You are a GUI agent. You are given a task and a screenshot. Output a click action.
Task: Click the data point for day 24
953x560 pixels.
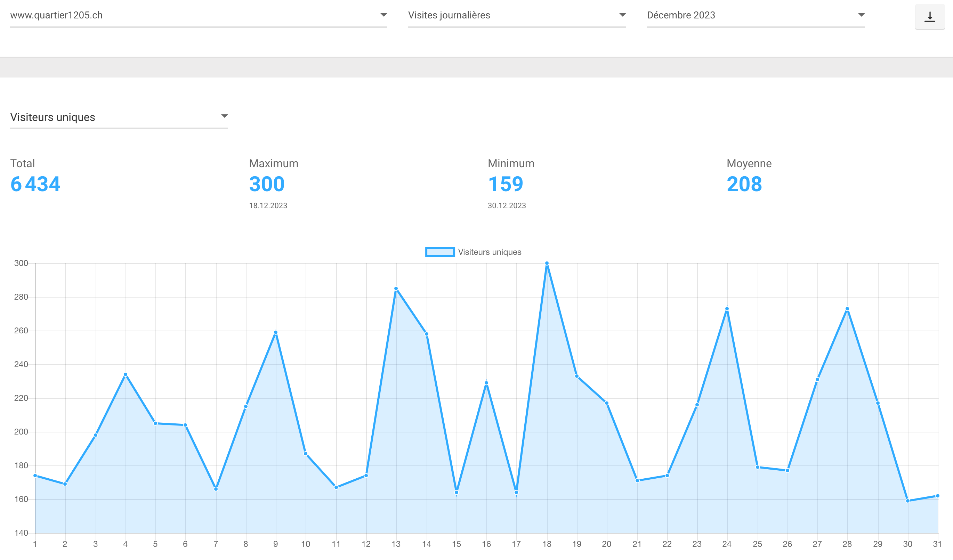tap(727, 309)
